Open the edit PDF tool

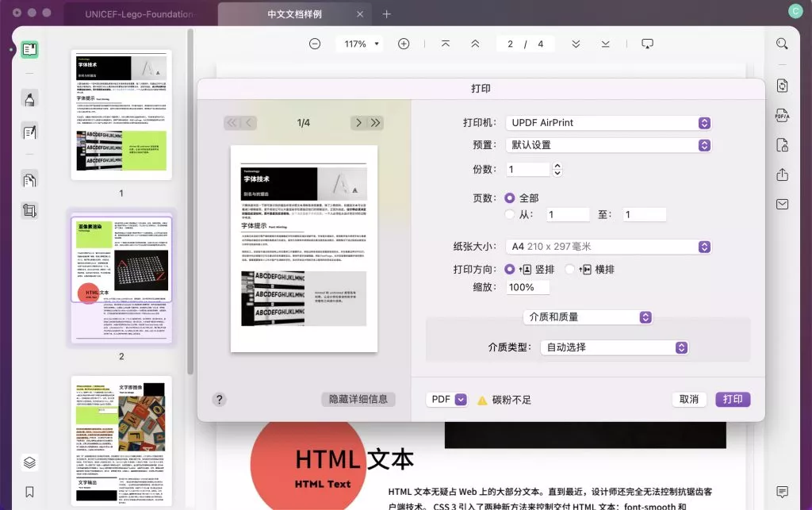pos(29,132)
